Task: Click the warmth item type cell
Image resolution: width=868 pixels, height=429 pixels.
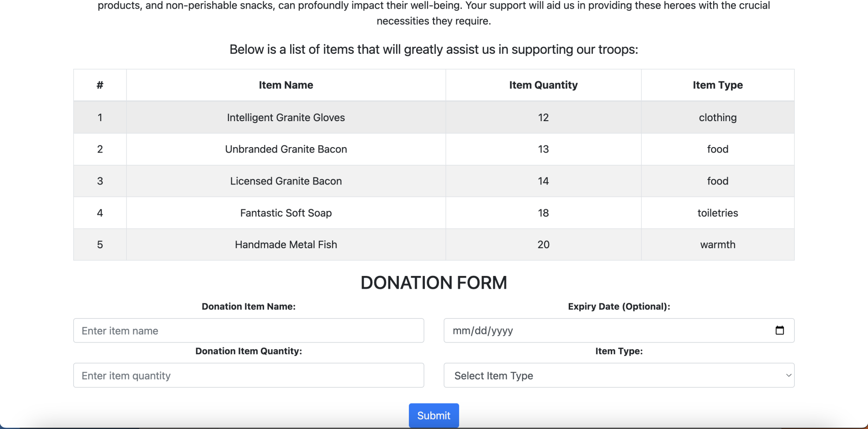Action: pyautogui.click(x=718, y=245)
